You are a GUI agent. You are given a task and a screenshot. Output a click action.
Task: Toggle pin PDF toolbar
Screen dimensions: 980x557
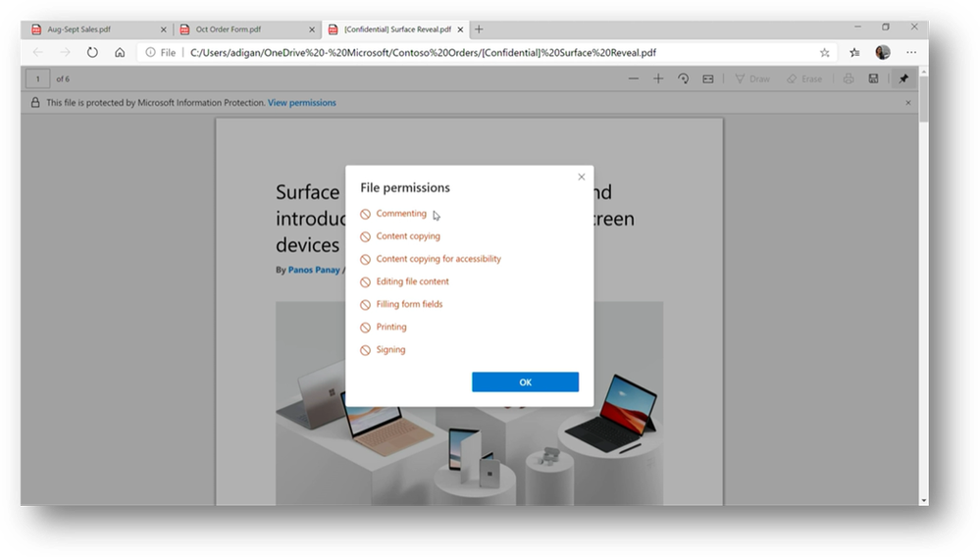(903, 78)
